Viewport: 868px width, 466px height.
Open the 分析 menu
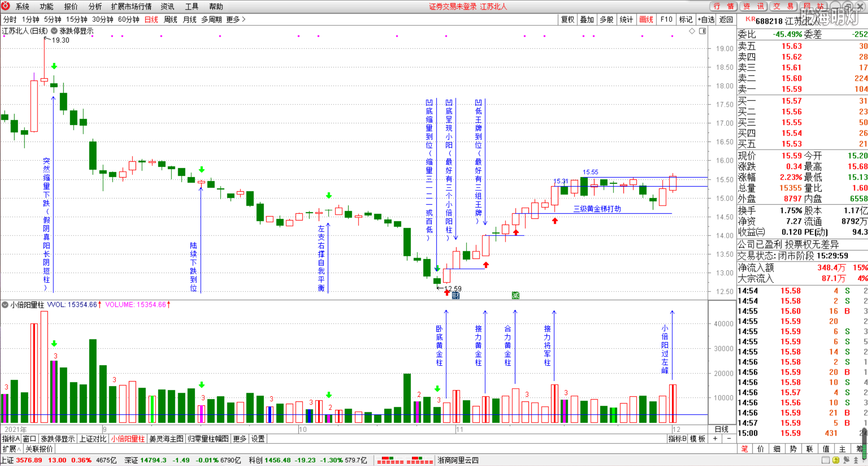95,6
